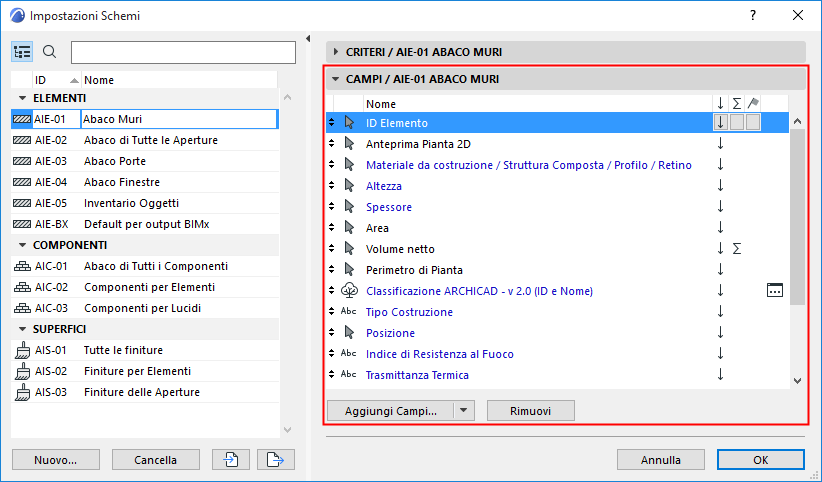822x482 pixels.
Task: Collapse the Campi / AIE-01 Abaco Muri panel
Action: (x=336, y=79)
